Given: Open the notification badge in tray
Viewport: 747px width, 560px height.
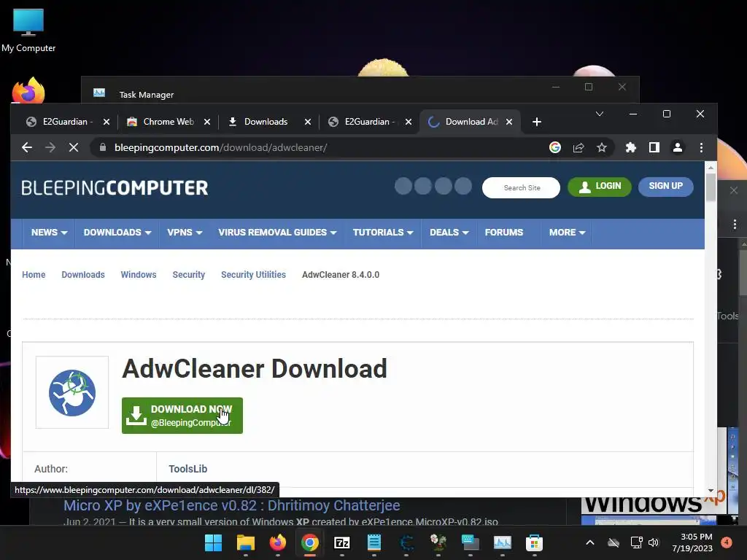Looking at the screenshot, I should (727, 542).
